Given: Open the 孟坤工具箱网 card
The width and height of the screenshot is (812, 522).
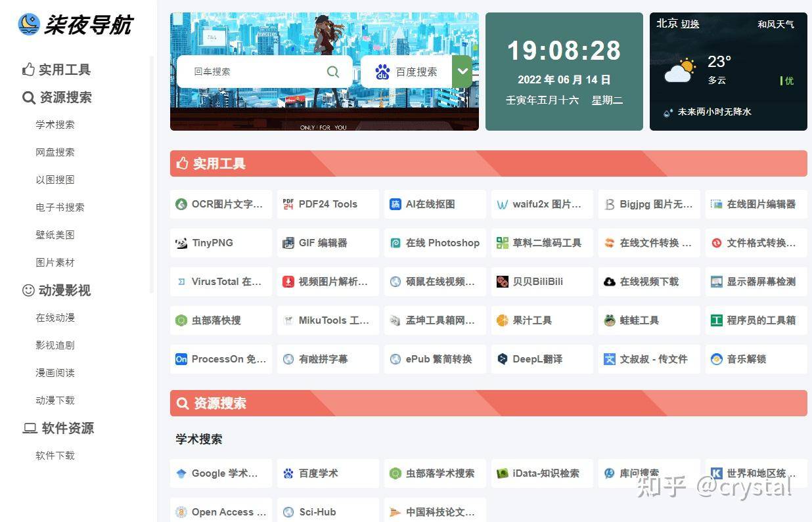Looking at the screenshot, I should point(435,320).
